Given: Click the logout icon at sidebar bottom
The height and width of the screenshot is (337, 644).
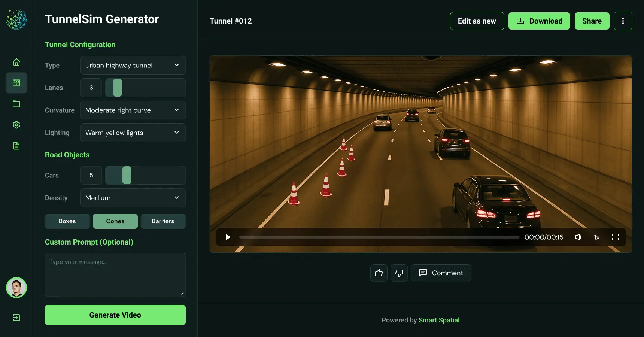Looking at the screenshot, I should pos(16,317).
